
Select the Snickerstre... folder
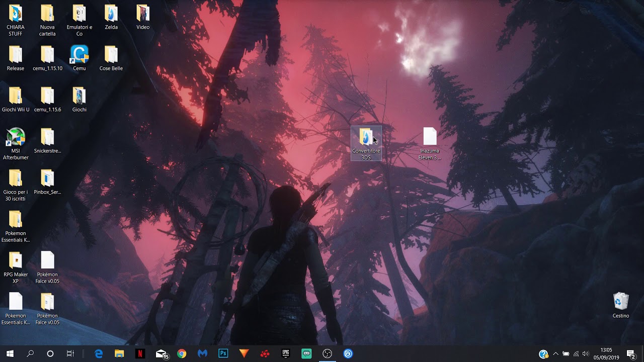[47, 141]
